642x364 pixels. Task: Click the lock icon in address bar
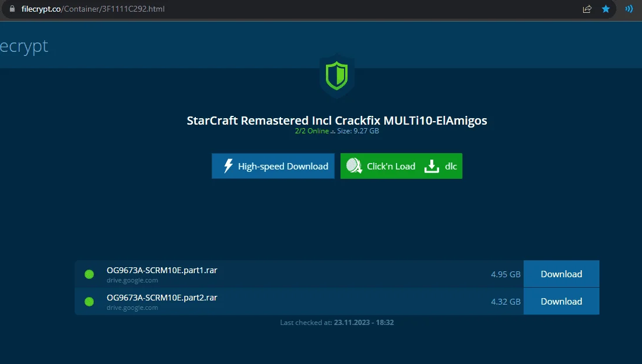tap(12, 9)
